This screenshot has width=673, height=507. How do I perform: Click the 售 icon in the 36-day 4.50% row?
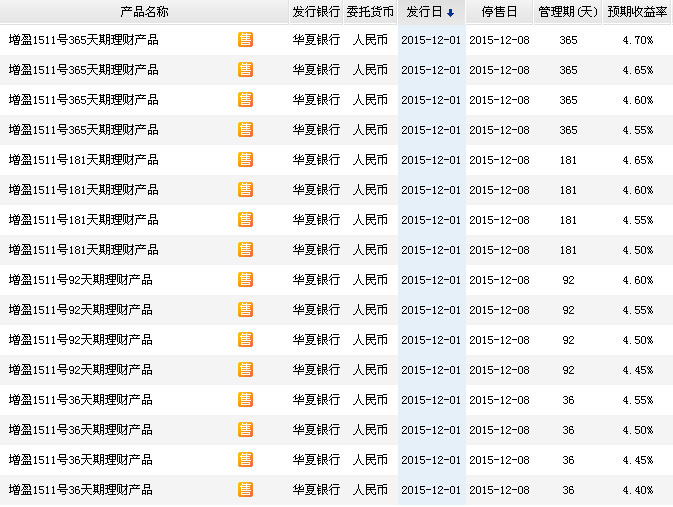click(x=246, y=430)
